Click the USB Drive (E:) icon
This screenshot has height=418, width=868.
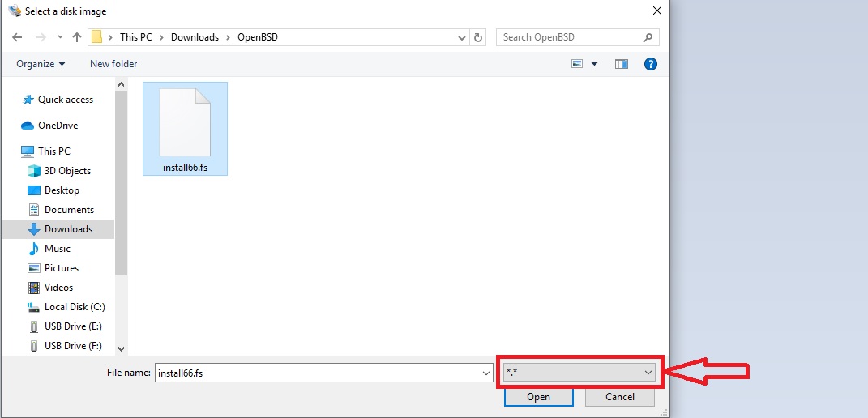point(34,326)
